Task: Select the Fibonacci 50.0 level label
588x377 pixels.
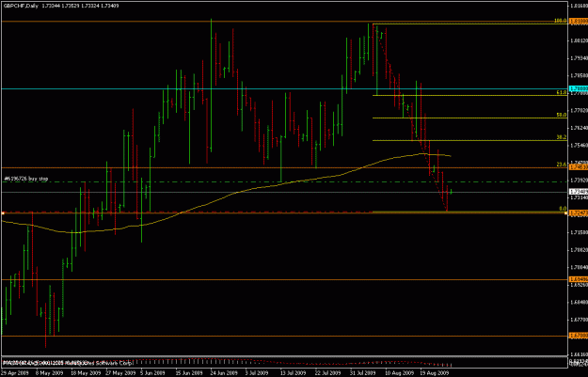Action: (x=562, y=115)
